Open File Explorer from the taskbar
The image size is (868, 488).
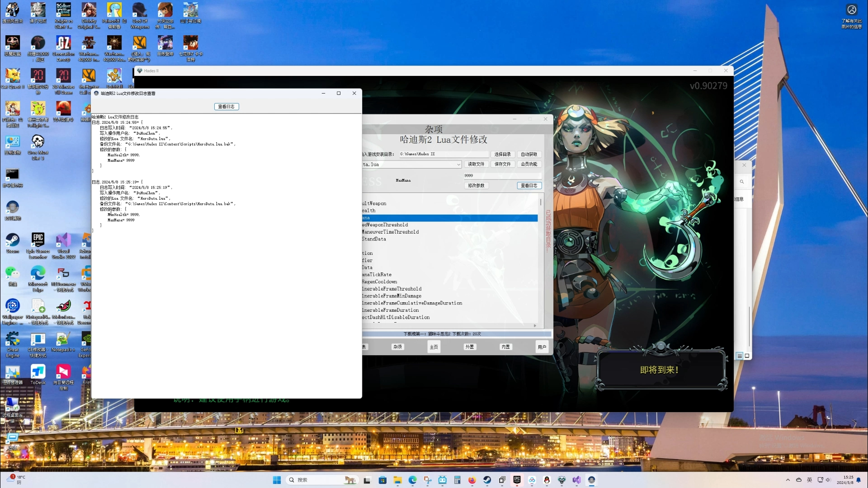click(397, 480)
